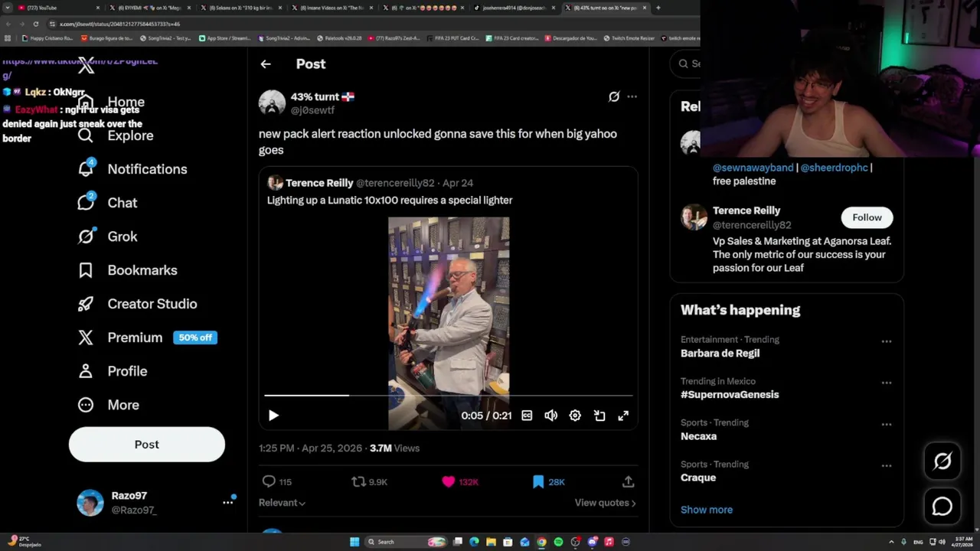
Task: Open Discord from the taskbar
Action: [x=592, y=542]
